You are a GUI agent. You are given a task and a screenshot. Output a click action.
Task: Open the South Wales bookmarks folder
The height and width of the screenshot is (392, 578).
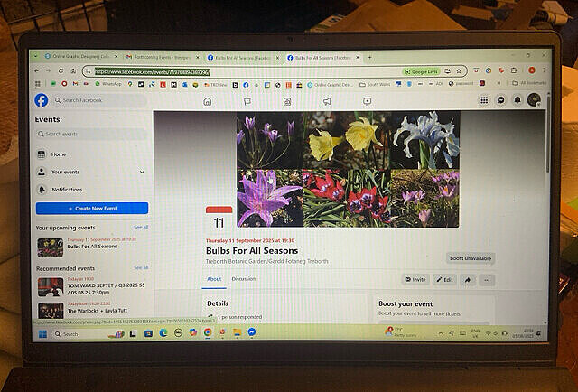(375, 84)
